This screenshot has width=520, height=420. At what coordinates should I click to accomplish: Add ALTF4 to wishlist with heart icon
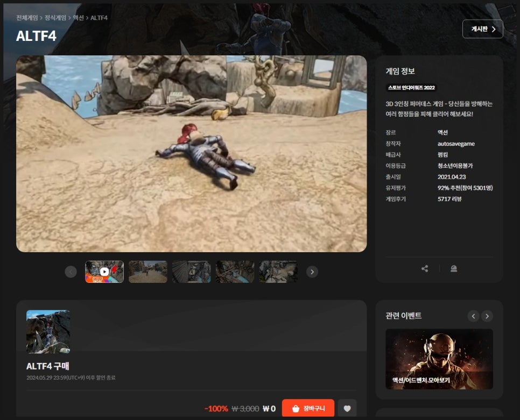click(x=347, y=408)
